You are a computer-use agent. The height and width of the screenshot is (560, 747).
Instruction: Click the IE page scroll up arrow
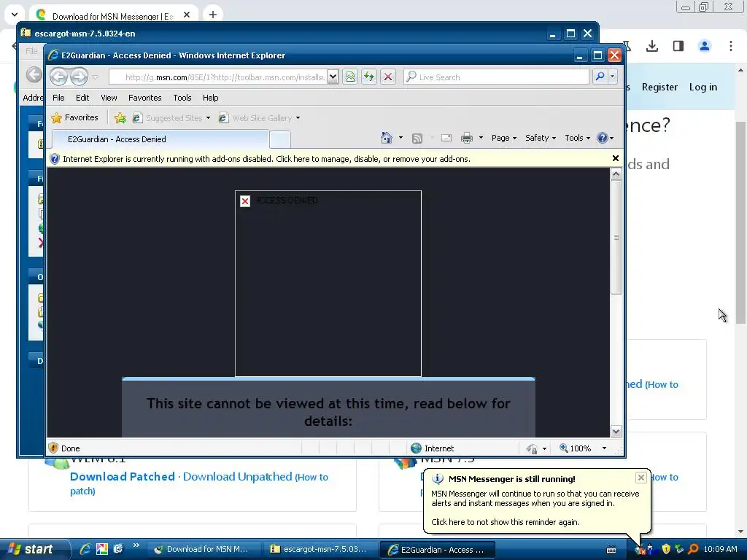coord(616,174)
